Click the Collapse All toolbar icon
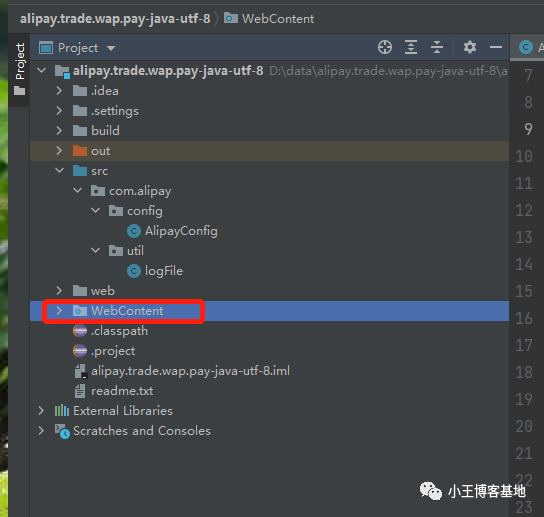 point(437,47)
